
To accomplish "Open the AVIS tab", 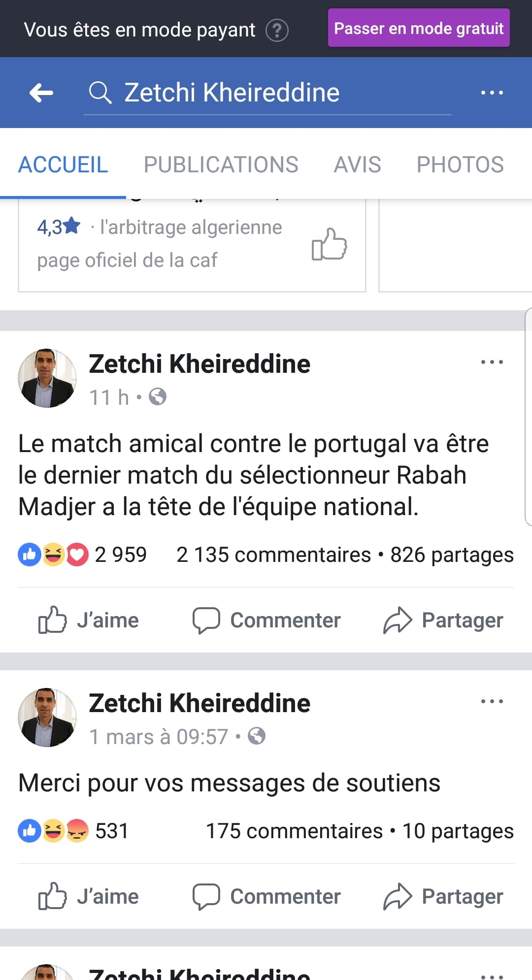I will [357, 164].
